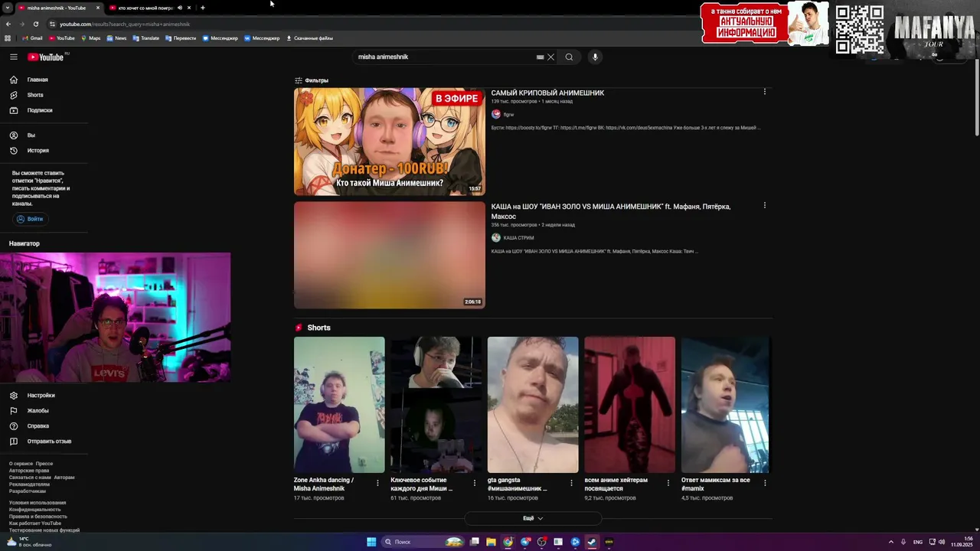Open the Translate bookmark
Viewport: 980px width, 551px height.
[x=145, y=37]
